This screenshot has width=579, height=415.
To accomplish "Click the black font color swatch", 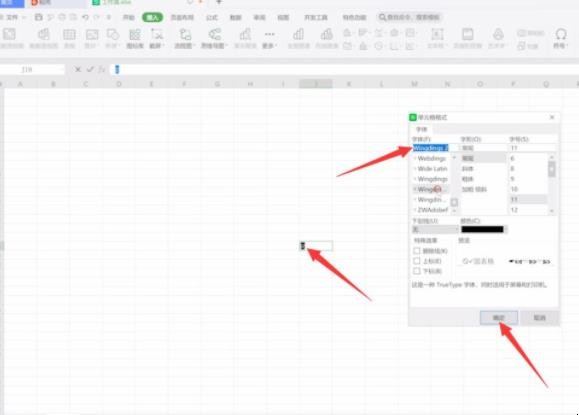I will click(x=482, y=230).
